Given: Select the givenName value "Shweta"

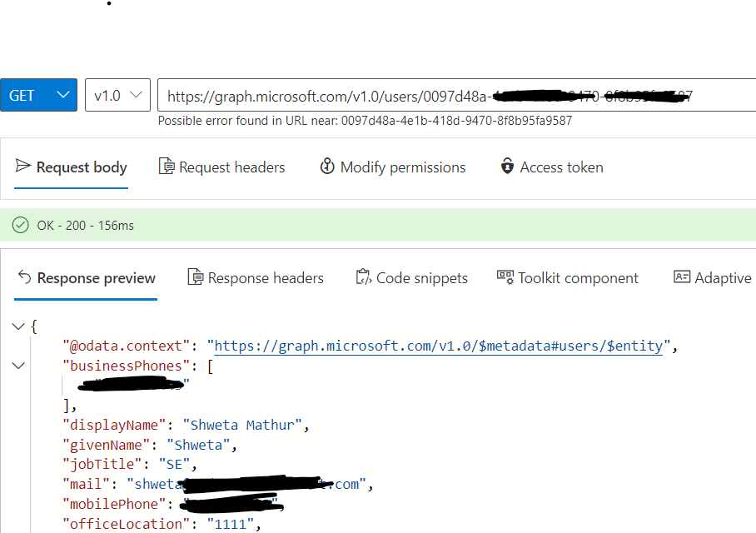Looking at the screenshot, I should [x=198, y=445].
